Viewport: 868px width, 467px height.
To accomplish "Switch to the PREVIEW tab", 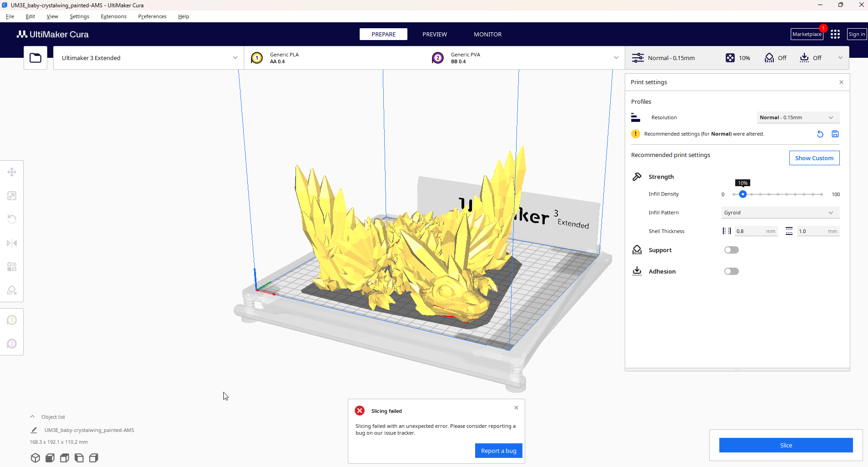I will 434,34.
